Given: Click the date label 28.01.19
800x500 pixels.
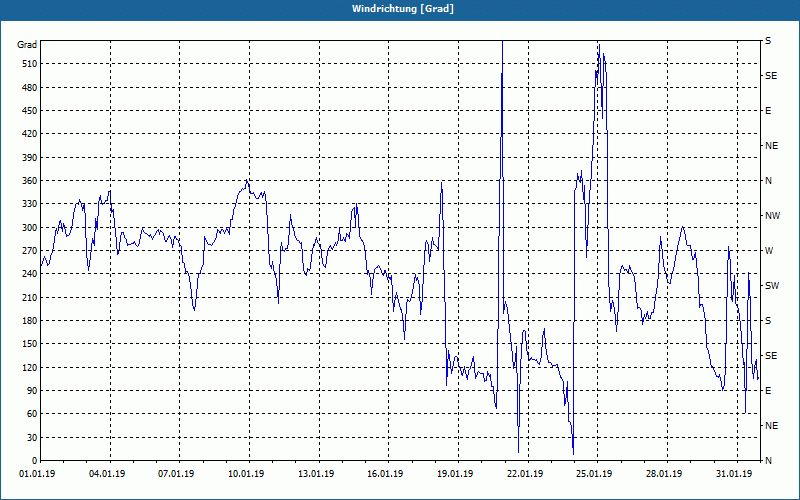Looking at the screenshot, I should point(664,474).
